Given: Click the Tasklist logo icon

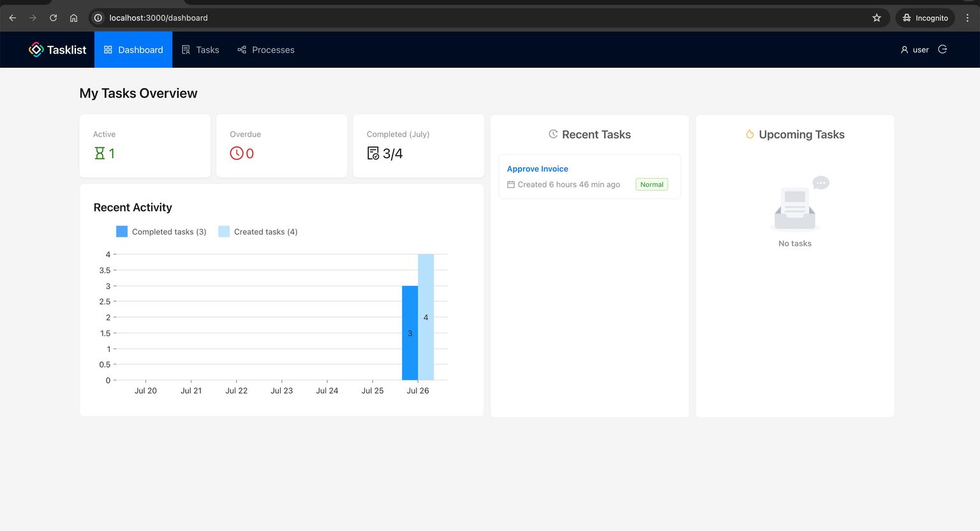Looking at the screenshot, I should (x=36, y=50).
